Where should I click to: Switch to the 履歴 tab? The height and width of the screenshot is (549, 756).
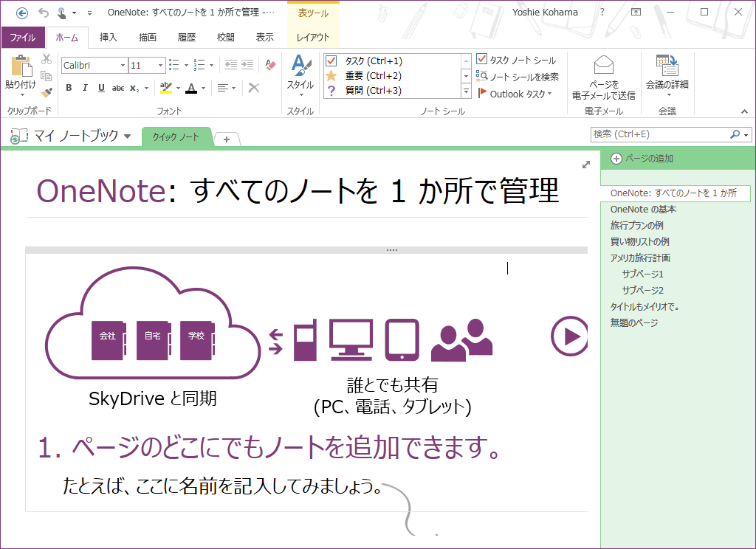[x=187, y=37]
